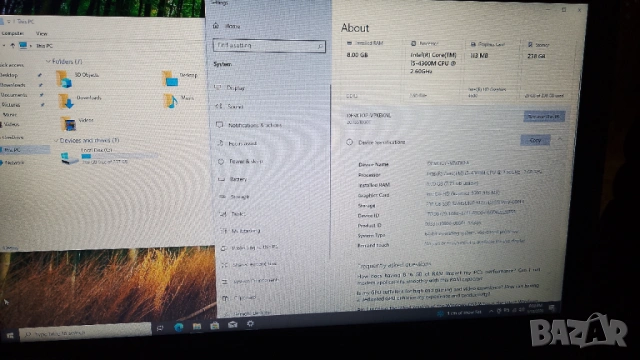Open the Local Disk (C:) drive icon

(x=69, y=157)
